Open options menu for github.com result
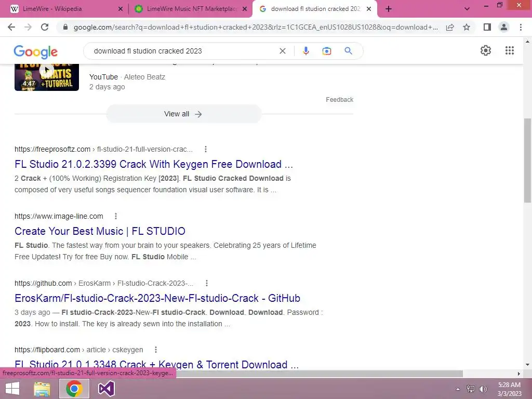 207,283
